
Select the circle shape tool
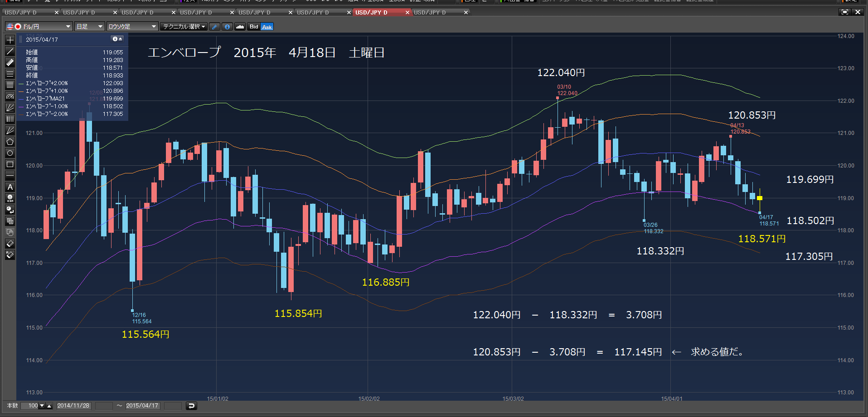point(10,153)
